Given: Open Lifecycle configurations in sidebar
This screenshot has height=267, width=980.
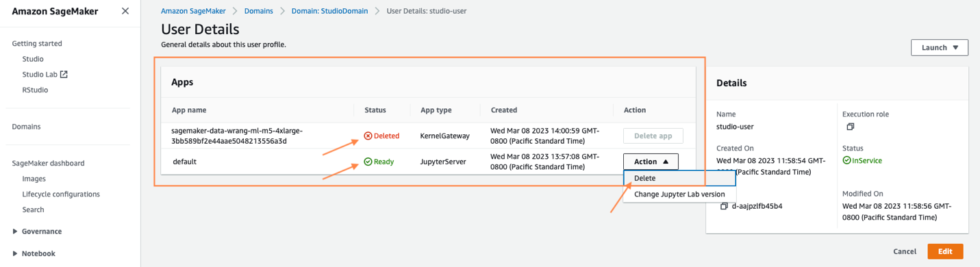Looking at the screenshot, I should click(x=61, y=194).
